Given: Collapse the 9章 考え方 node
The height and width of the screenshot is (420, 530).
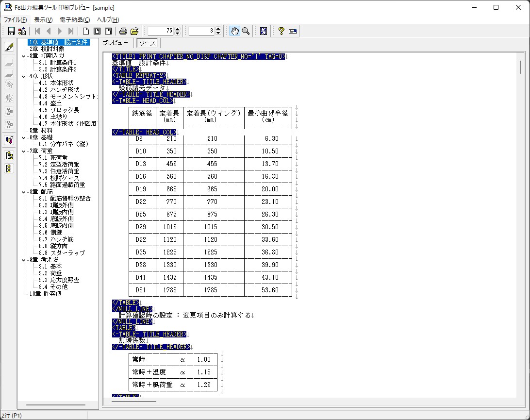Looking at the screenshot, I should click(x=24, y=260).
